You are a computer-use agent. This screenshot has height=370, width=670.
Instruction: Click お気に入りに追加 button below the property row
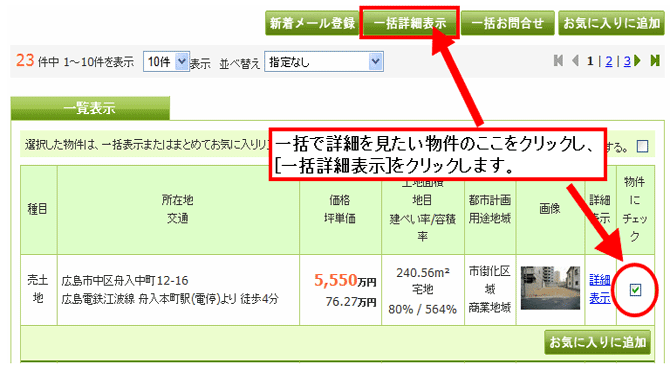597,342
